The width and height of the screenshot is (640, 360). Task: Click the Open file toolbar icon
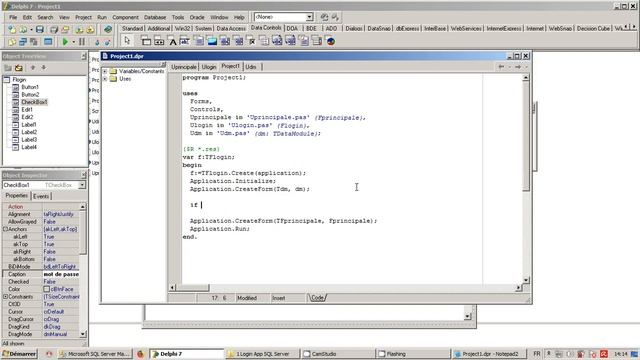(x=23, y=29)
